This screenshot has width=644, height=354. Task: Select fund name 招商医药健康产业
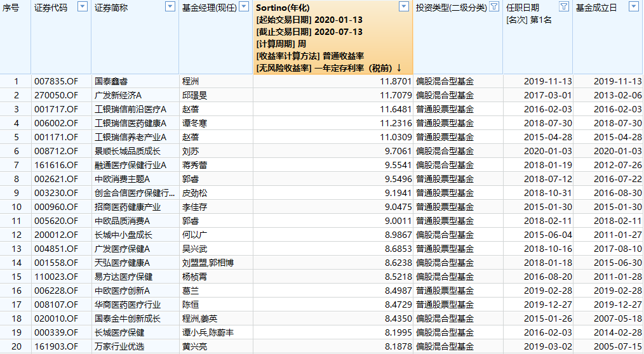click(127, 207)
